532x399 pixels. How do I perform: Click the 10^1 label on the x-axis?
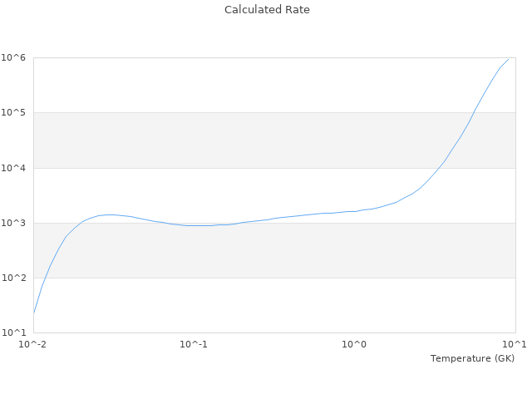point(514,344)
